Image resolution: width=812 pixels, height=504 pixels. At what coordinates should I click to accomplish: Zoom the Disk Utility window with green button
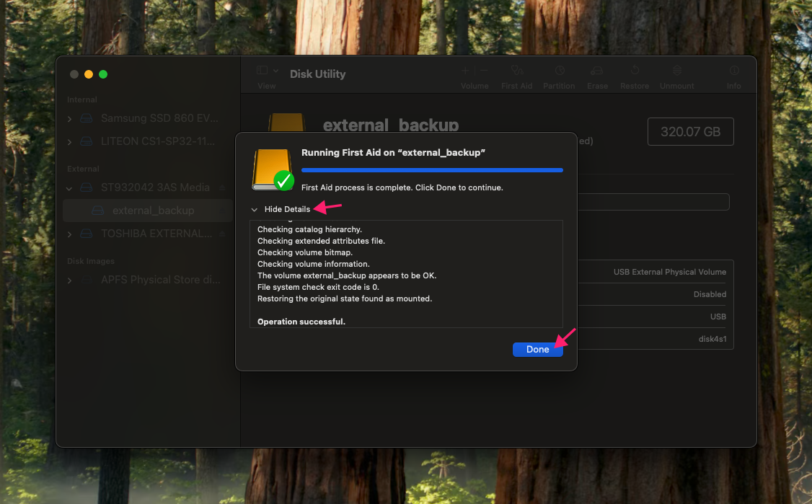tap(103, 74)
